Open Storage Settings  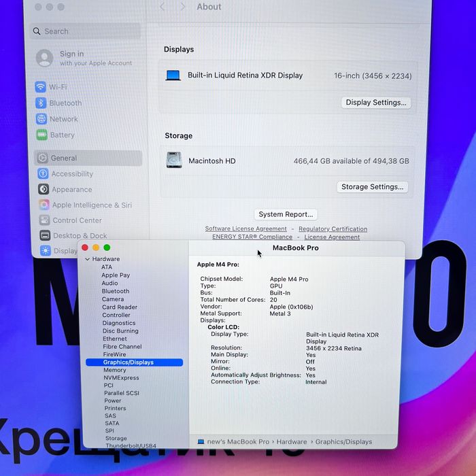(372, 187)
